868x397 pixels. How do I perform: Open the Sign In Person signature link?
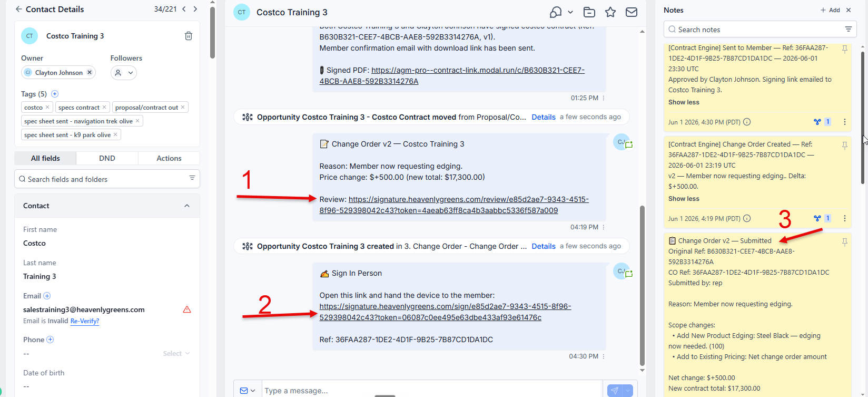coord(445,312)
